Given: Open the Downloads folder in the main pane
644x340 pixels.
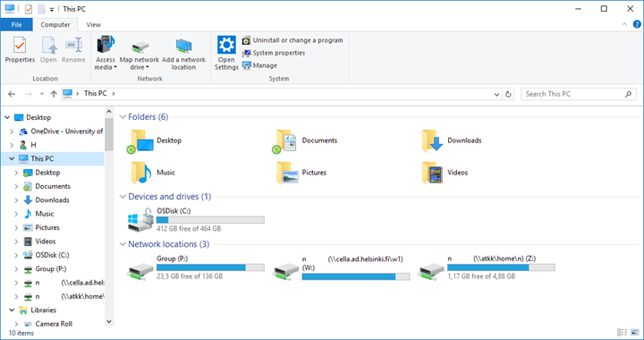Looking at the screenshot, I should 452,140.
